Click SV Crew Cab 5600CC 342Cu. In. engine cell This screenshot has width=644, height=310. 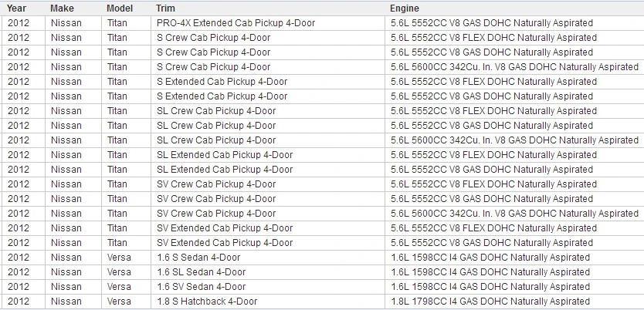(x=514, y=214)
